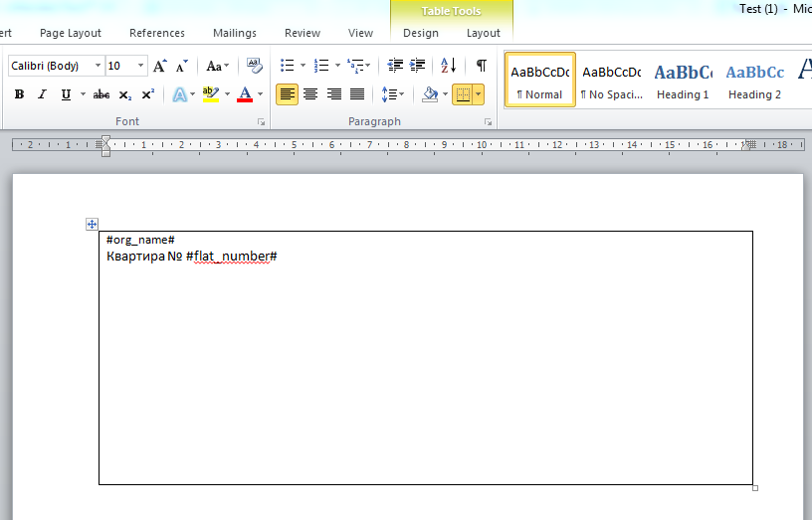Apply the red font color
Viewport: 812px width, 520px height.
coord(245,94)
